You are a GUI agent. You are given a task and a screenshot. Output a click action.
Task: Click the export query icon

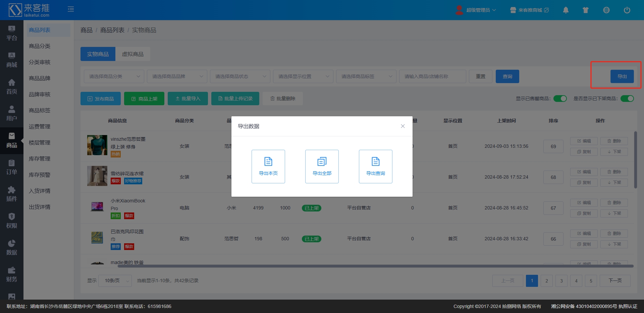click(375, 162)
